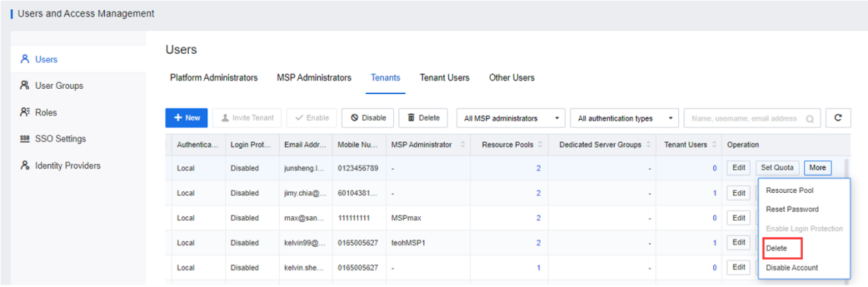
Task: Switch to Platform Administrators tab
Action: [214, 78]
